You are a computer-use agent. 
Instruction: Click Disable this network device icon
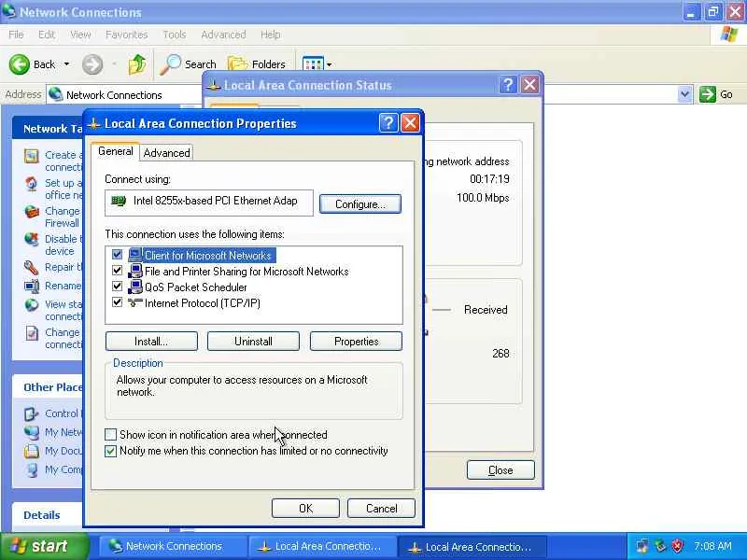tap(32, 239)
